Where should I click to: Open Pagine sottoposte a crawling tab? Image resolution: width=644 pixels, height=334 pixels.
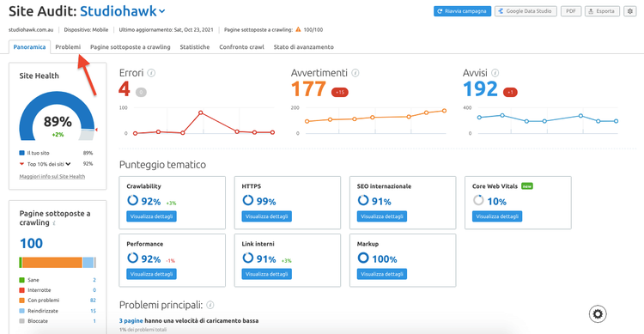point(131,47)
